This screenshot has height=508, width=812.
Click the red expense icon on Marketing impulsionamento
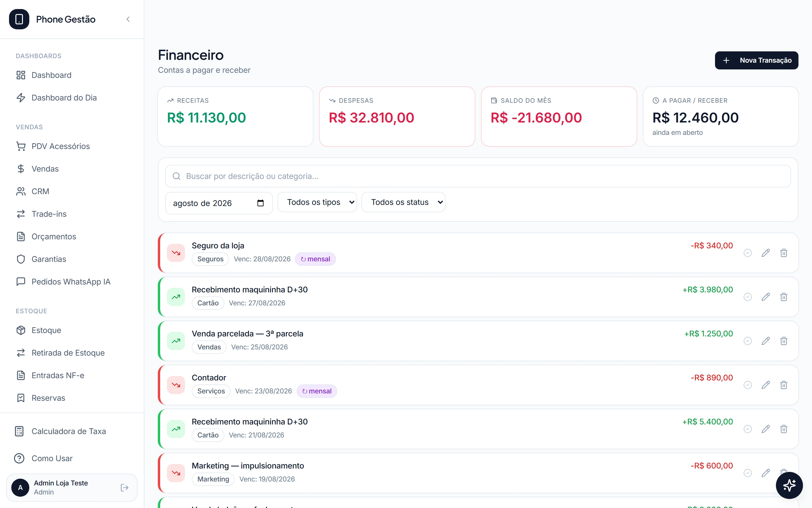(176, 473)
